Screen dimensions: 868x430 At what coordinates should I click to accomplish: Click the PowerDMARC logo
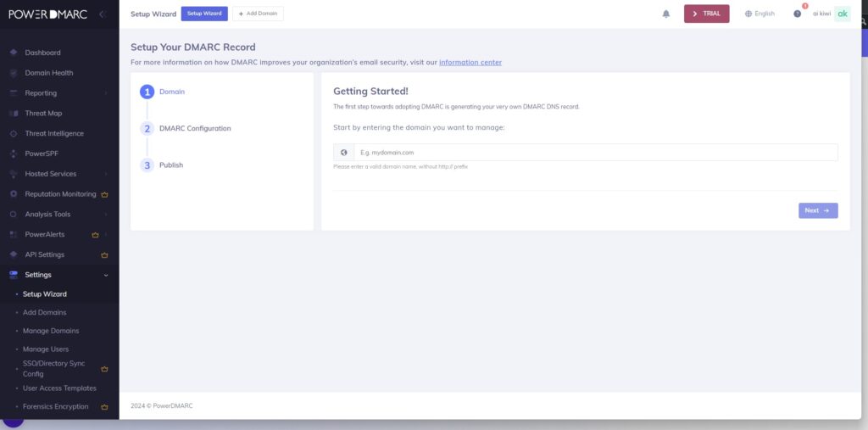(48, 14)
